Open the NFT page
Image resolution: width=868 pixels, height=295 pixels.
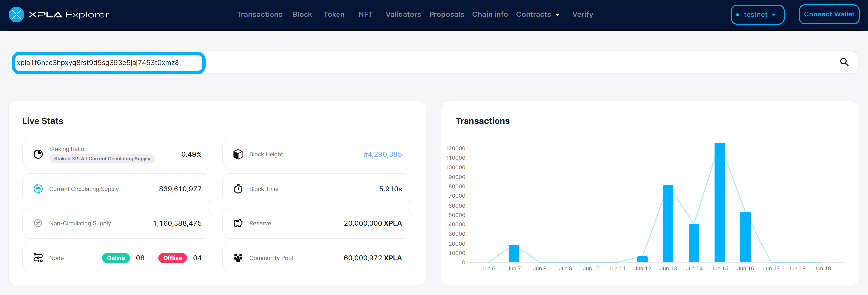point(365,15)
